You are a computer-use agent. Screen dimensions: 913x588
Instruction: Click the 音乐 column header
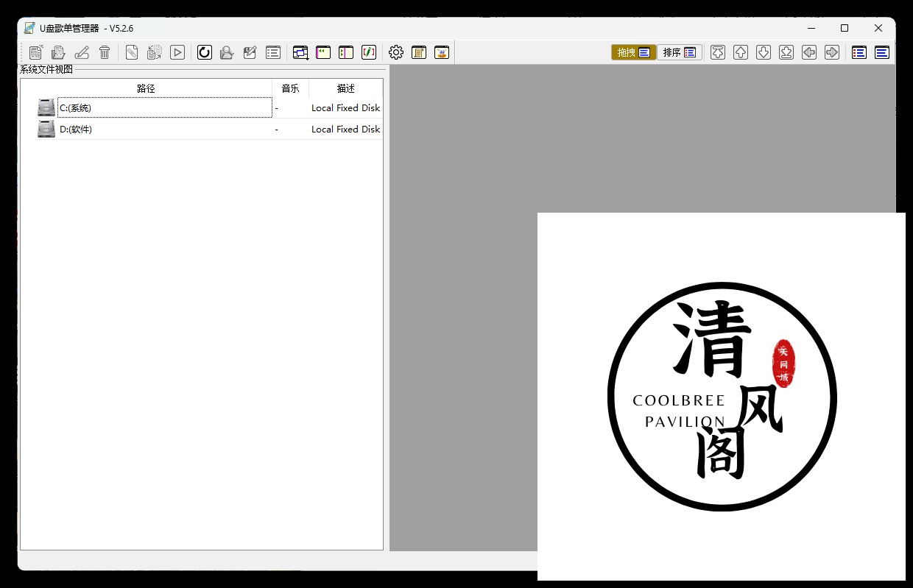(x=290, y=88)
